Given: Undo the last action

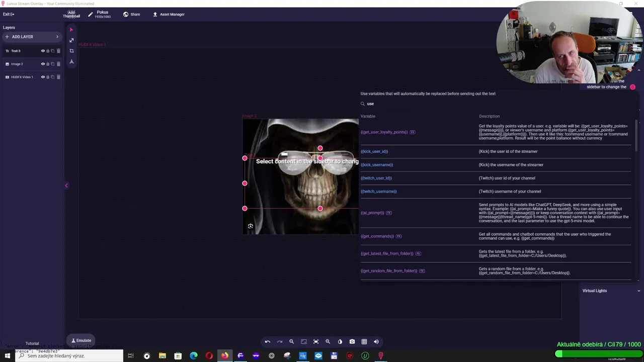Looking at the screenshot, I should 268,342.
